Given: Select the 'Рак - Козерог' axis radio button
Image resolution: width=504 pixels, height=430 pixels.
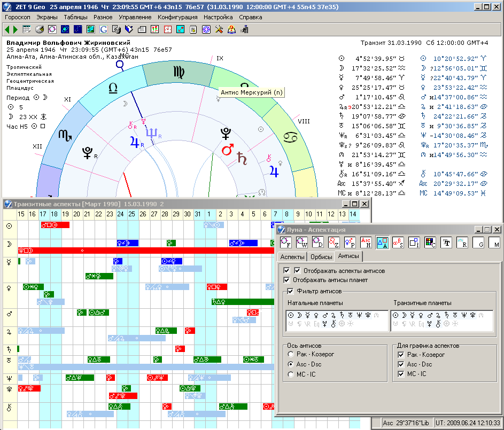Looking at the screenshot, I should coord(291,355).
